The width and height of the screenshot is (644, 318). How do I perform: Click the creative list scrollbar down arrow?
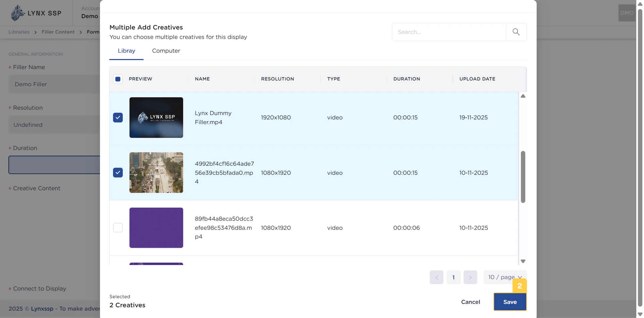(x=523, y=261)
